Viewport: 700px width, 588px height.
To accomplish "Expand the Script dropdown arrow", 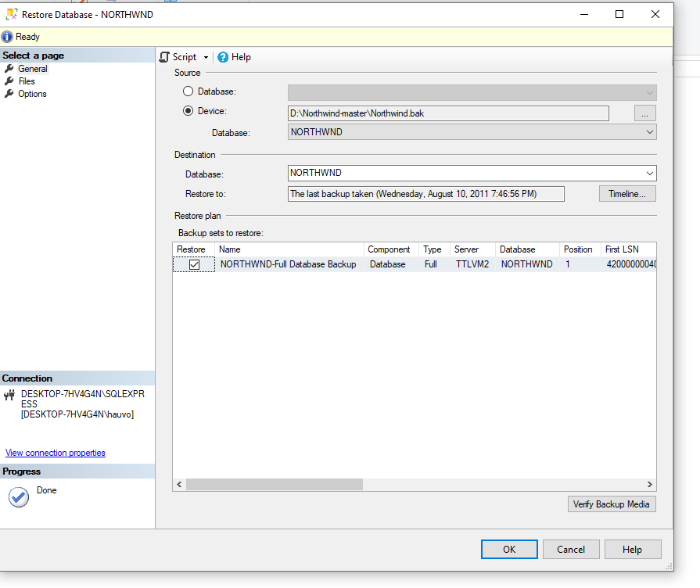I will tap(206, 58).
